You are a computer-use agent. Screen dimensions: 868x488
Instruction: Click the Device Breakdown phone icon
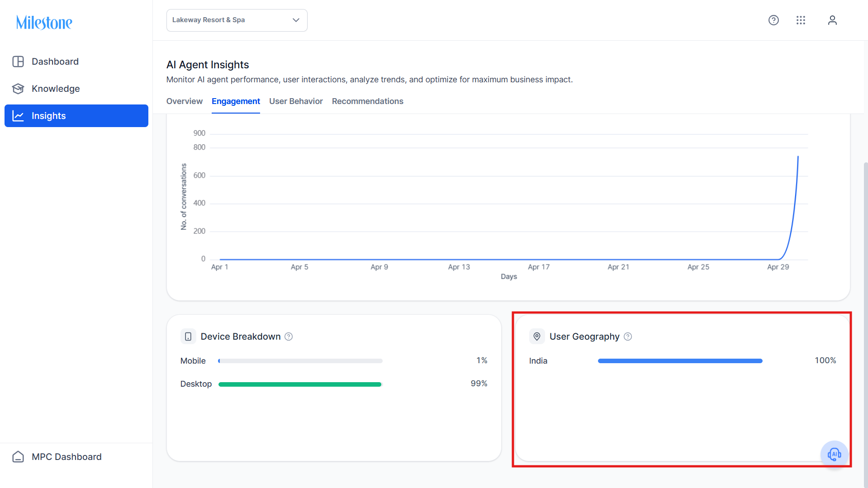[188, 336]
